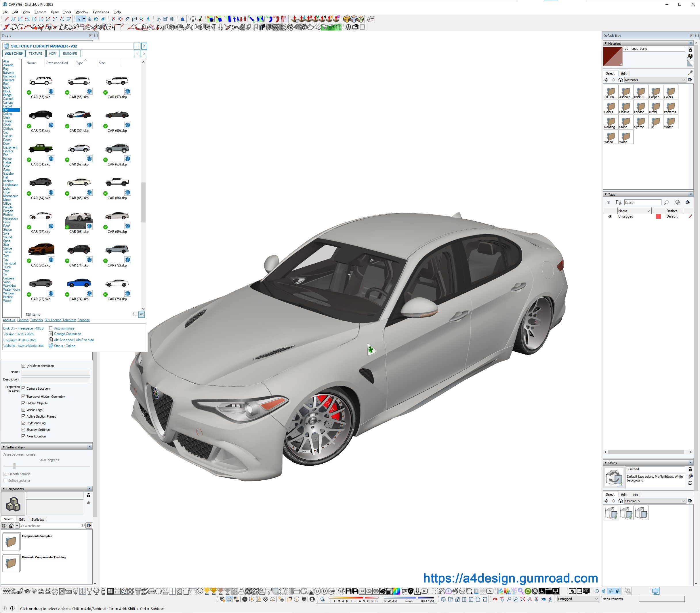Click the Buy license link

pyautogui.click(x=53, y=320)
